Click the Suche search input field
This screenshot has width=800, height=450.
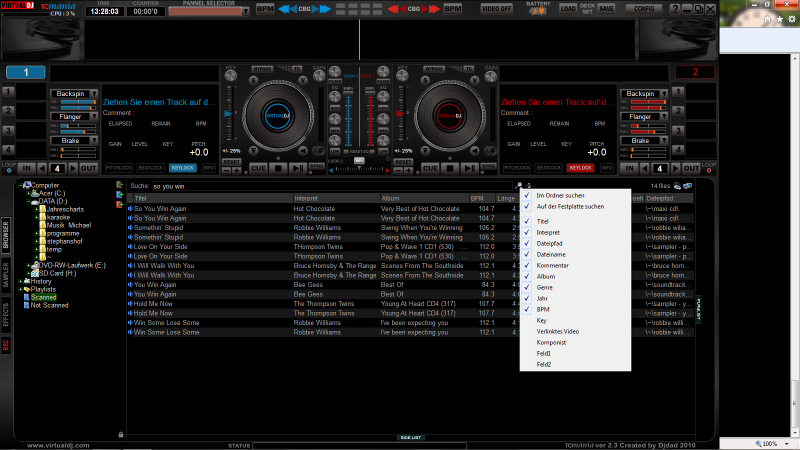(332, 186)
